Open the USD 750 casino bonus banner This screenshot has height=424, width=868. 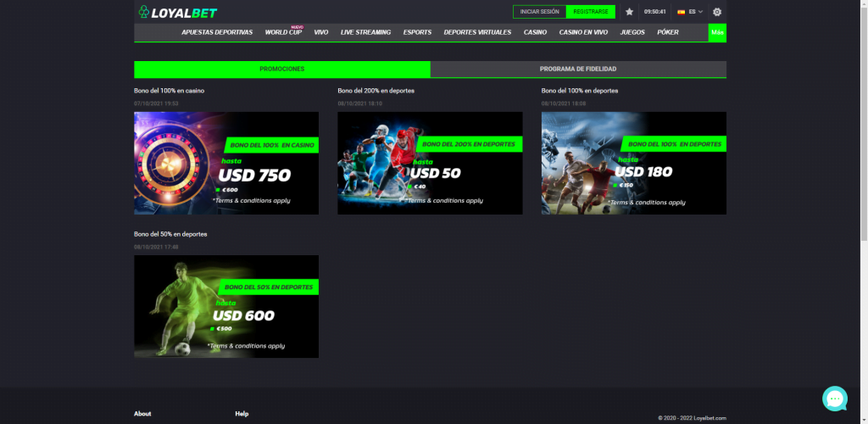226,163
